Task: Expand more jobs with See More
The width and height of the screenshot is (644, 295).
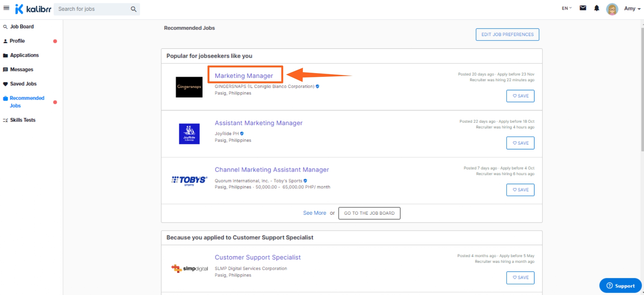Action: (314, 213)
